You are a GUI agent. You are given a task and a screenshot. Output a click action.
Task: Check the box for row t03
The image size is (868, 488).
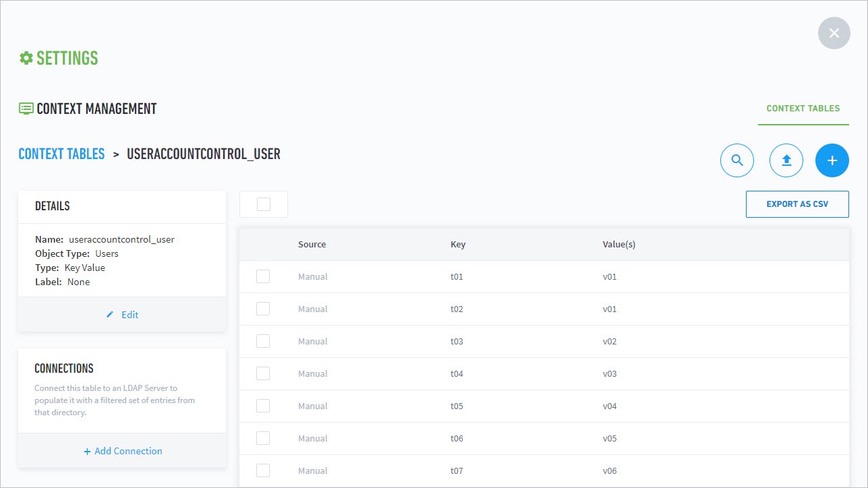(x=263, y=341)
